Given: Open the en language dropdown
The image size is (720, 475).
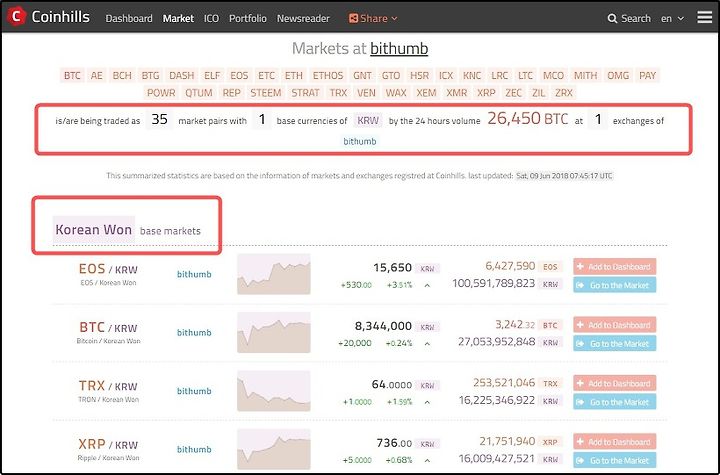Looking at the screenshot, I should (672, 19).
